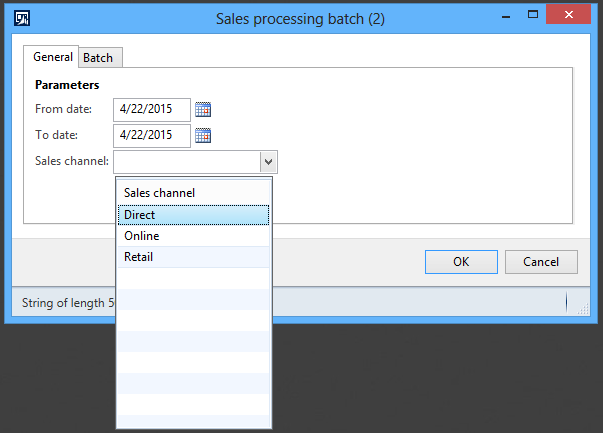The width and height of the screenshot is (603, 433).
Task: Collapse the Sales channel dropdown arrow
Action: click(x=268, y=162)
